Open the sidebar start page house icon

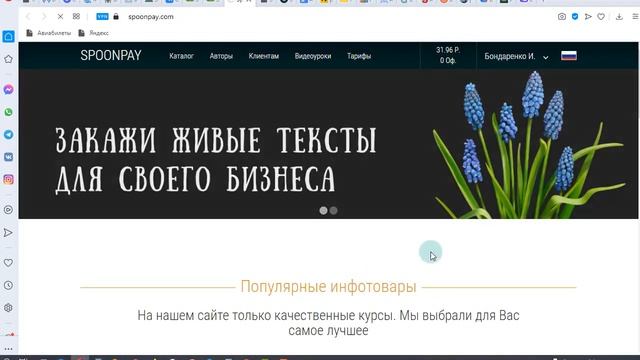tap(8, 59)
